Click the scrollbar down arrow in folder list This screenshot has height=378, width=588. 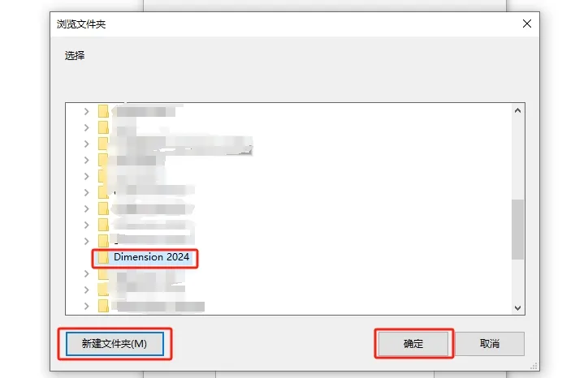click(518, 308)
